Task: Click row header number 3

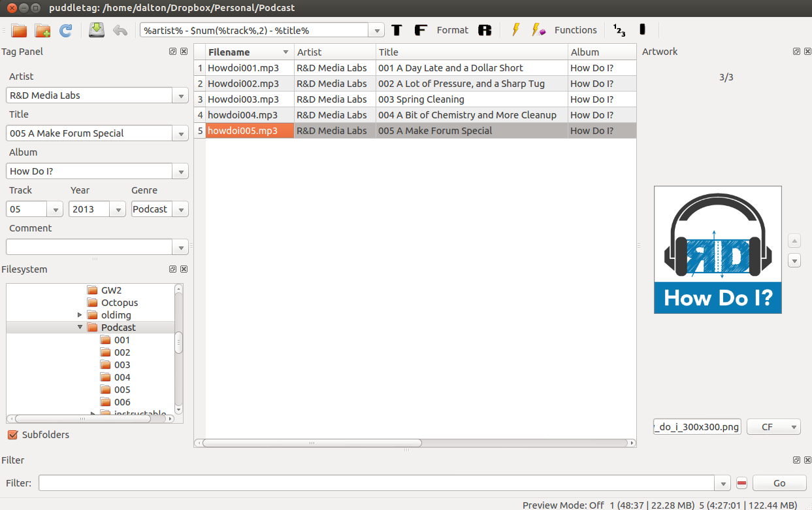Action: [201, 99]
